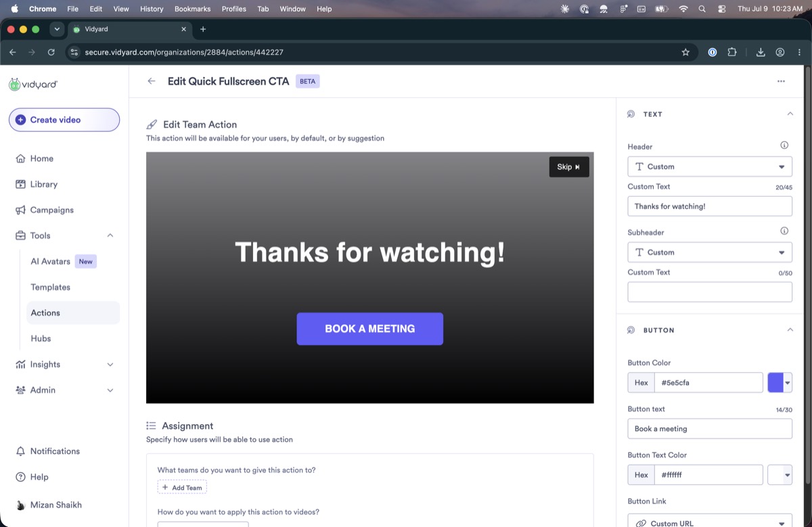812x527 pixels.
Task: Click the Add Team button
Action: tap(182, 487)
